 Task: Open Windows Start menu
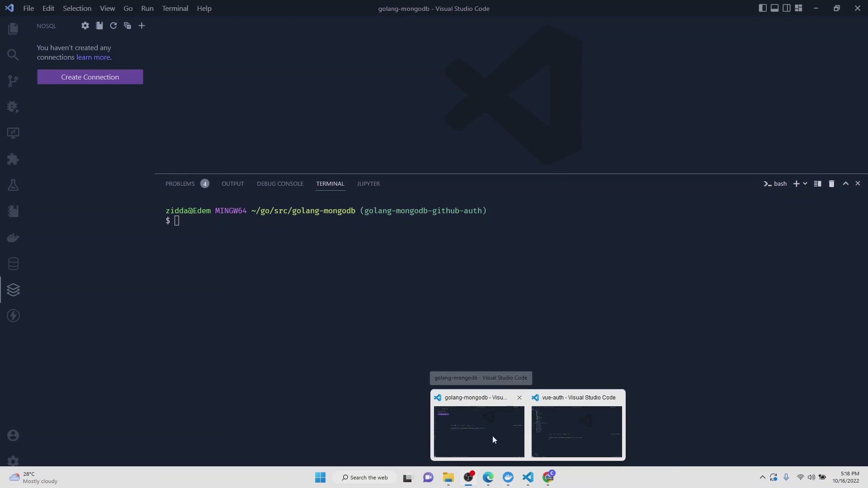[321, 478]
